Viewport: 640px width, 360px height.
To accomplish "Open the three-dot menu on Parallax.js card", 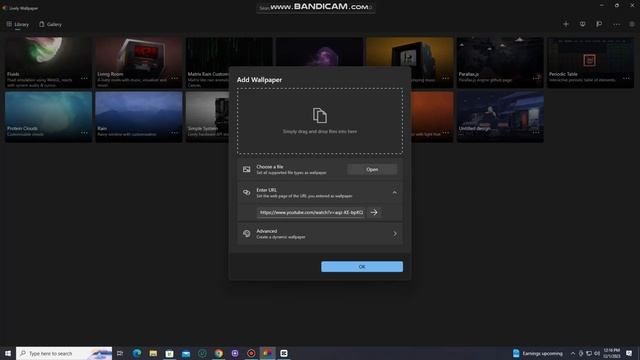I will [x=536, y=78].
